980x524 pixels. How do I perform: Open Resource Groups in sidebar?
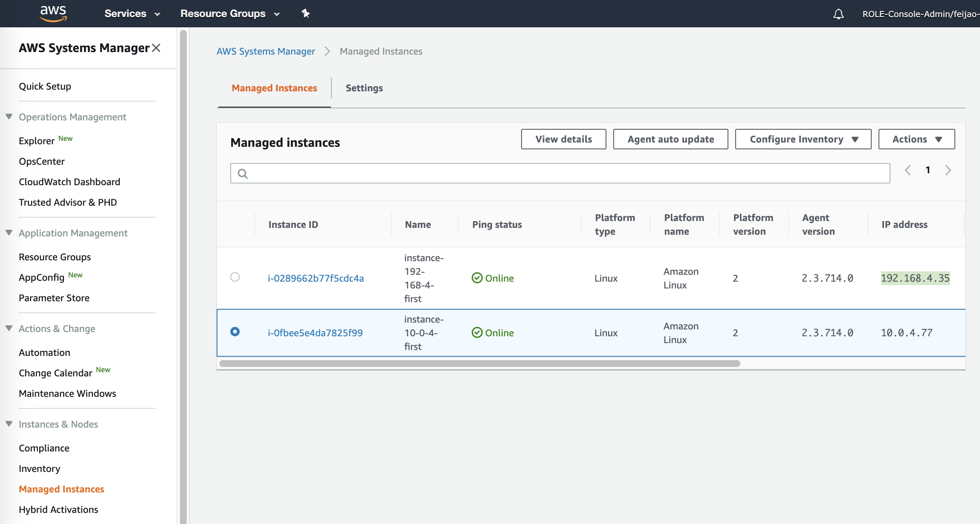[55, 257]
